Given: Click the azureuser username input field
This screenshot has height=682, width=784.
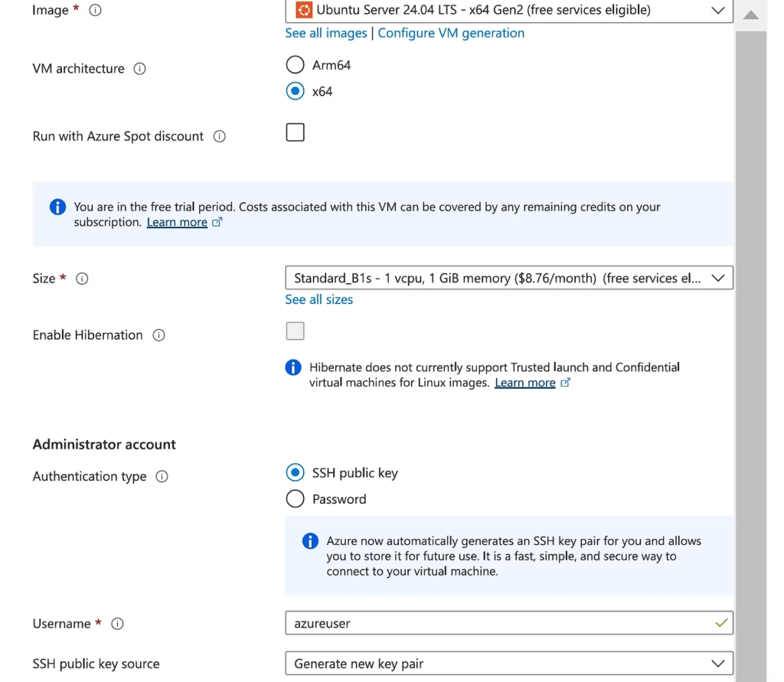Looking at the screenshot, I should point(509,623).
